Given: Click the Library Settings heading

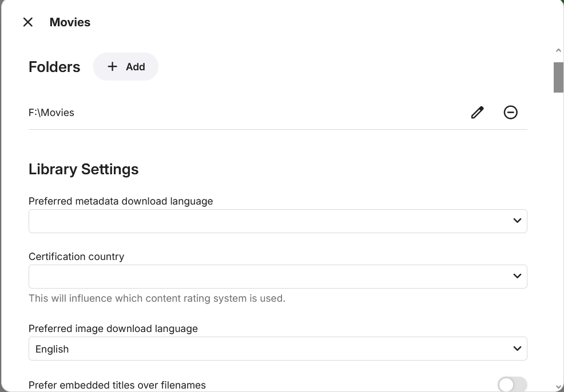Looking at the screenshot, I should click(84, 169).
